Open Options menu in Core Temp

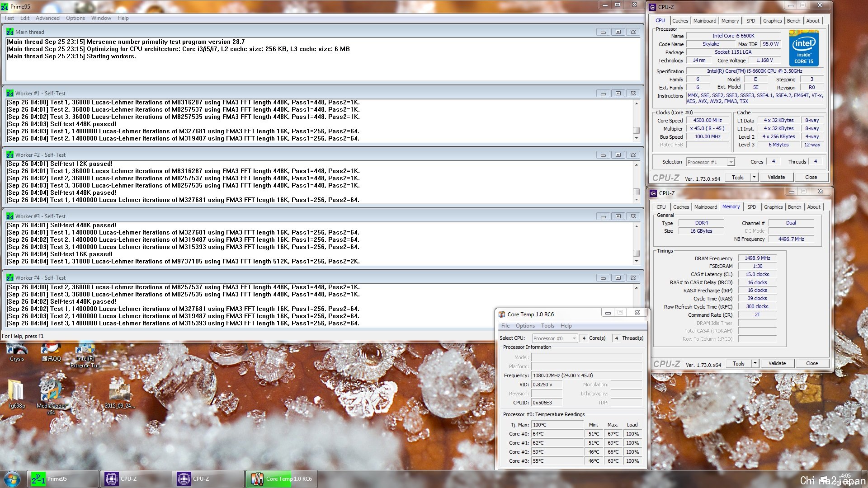click(x=525, y=326)
